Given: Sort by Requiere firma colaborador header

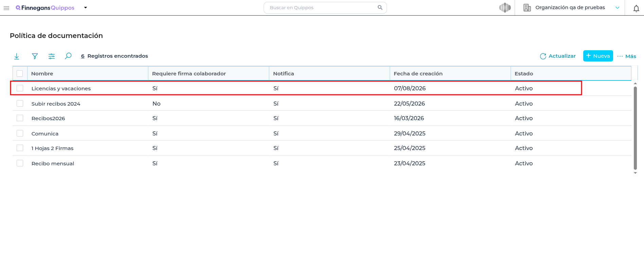Looking at the screenshot, I should point(208,73).
